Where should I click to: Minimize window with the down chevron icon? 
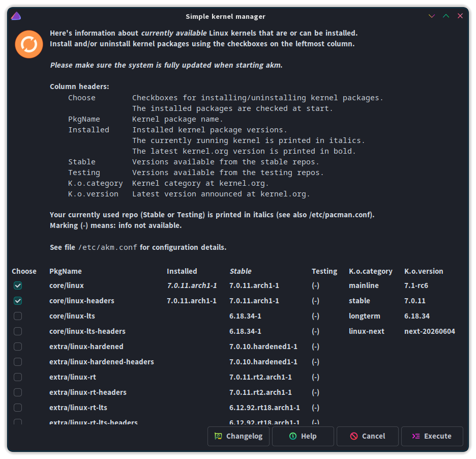tap(431, 16)
